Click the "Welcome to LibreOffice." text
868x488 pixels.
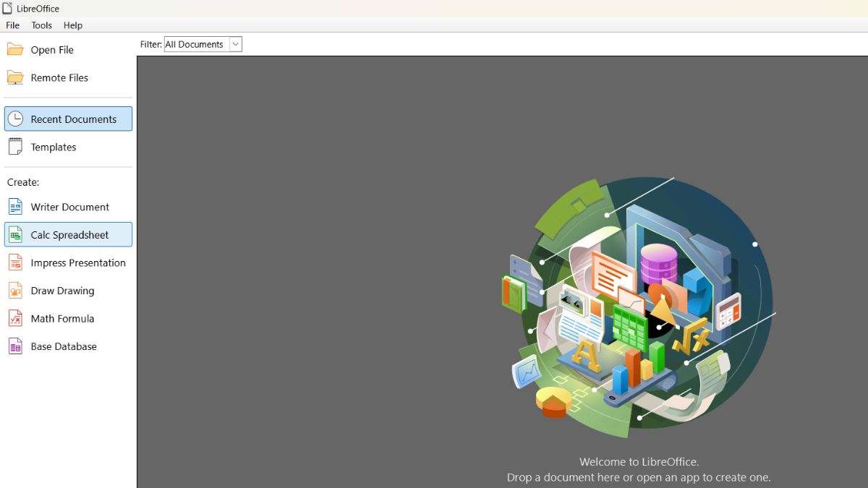point(639,461)
